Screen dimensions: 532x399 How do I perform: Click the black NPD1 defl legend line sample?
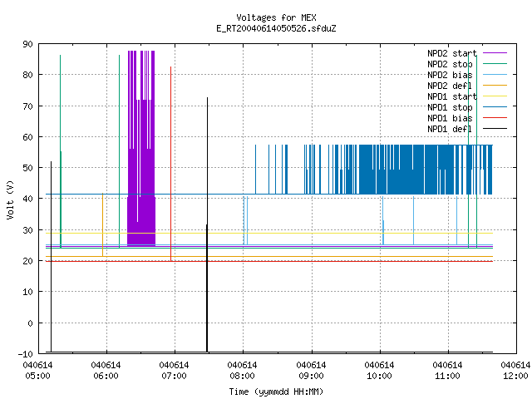click(495, 129)
